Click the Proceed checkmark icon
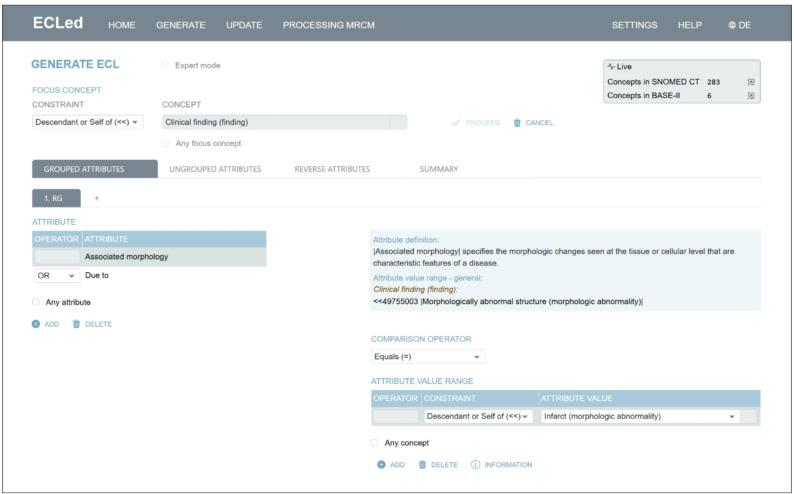This screenshot has height=494, width=794. (456, 123)
